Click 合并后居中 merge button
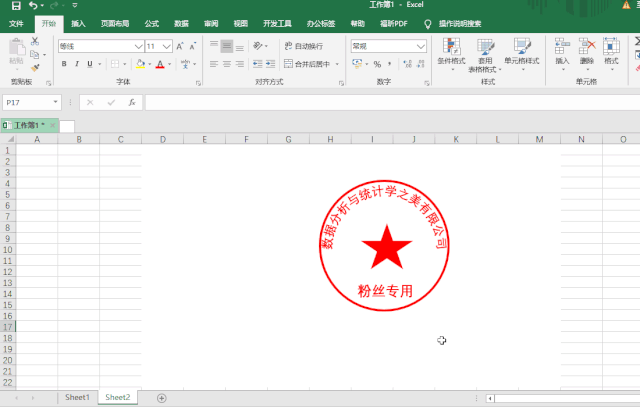 [307, 64]
